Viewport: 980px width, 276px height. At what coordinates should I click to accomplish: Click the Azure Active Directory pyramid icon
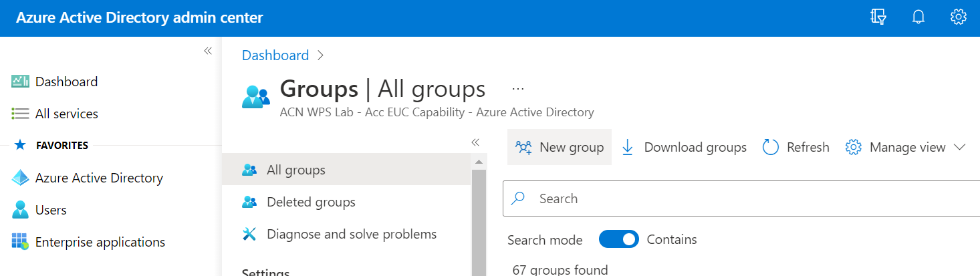click(21, 178)
